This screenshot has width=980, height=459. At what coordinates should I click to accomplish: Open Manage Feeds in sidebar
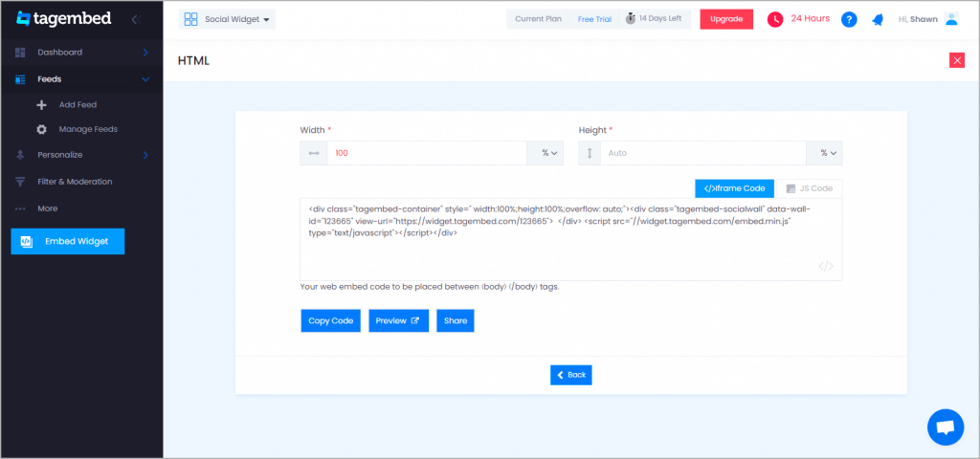coord(88,129)
